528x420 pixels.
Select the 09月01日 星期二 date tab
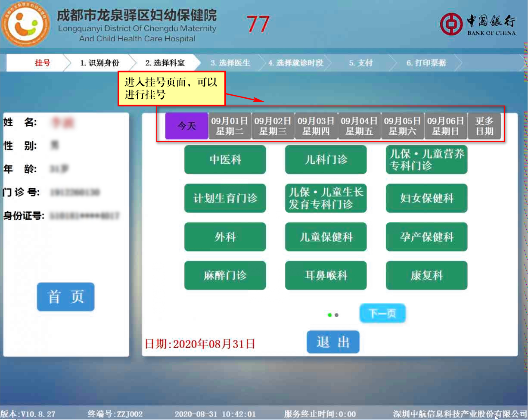pos(230,126)
